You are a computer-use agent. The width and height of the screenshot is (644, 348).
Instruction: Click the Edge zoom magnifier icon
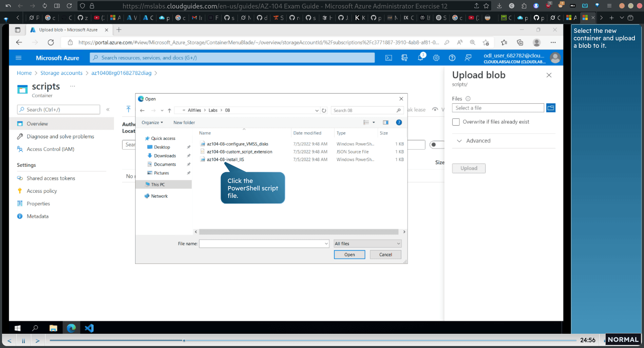(x=472, y=42)
